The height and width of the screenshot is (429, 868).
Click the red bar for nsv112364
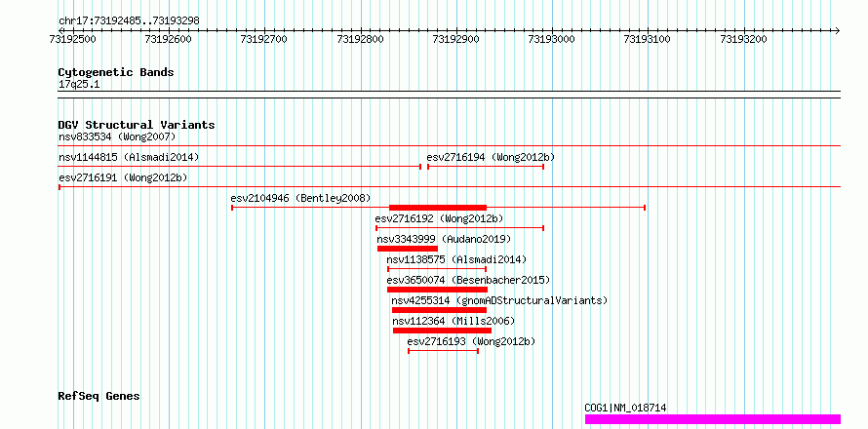(443, 331)
